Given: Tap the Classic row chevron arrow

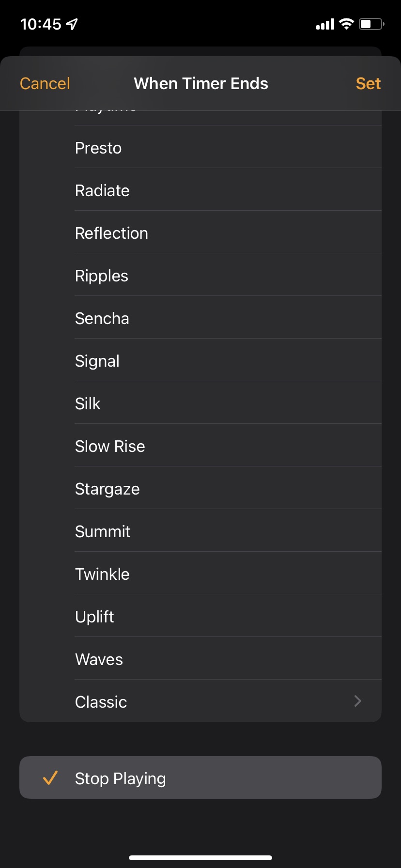Looking at the screenshot, I should click(x=358, y=701).
